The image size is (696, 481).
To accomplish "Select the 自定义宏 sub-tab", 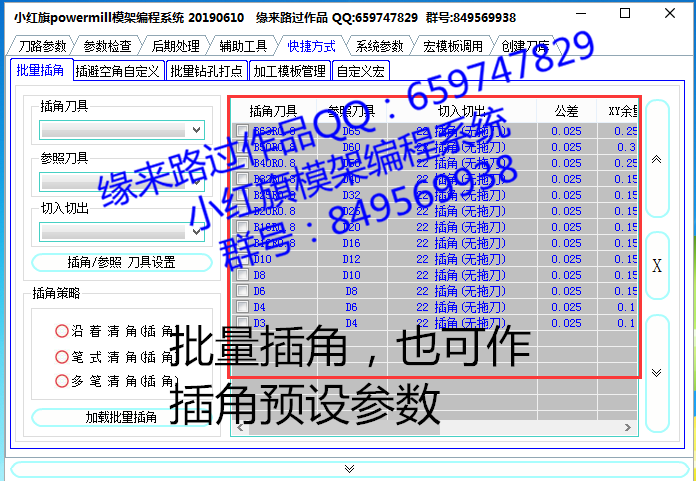I will (x=361, y=71).
